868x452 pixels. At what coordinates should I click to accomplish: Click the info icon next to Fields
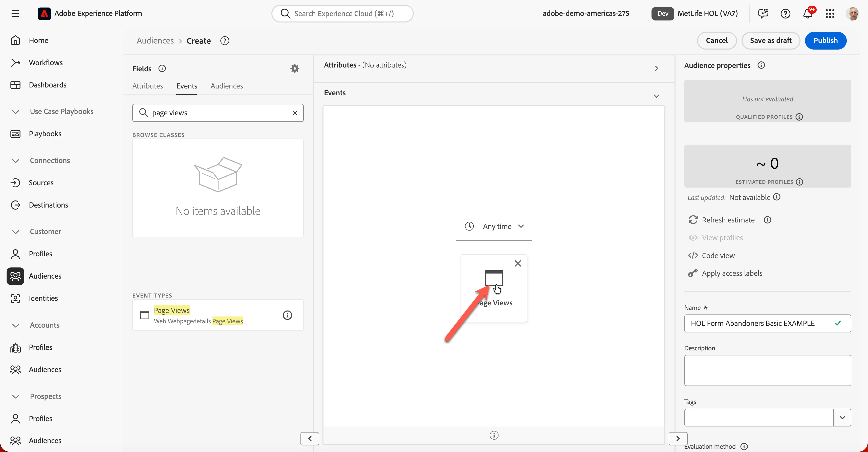coord(162,68)
